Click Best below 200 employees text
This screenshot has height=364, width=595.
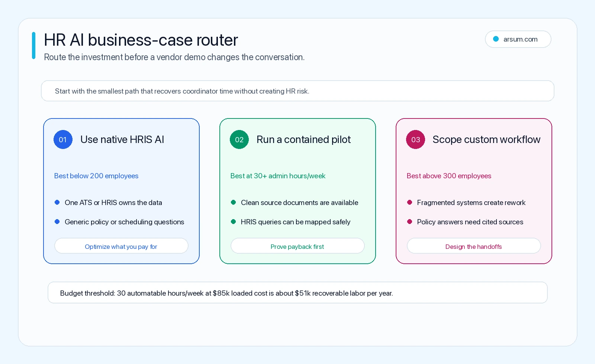[x=96, y=176]
